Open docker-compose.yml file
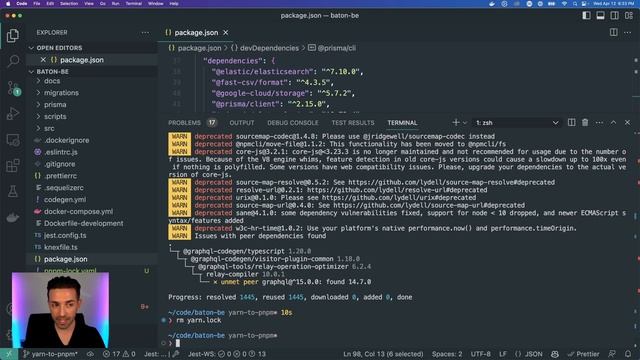640x360 pixels. pos(78,211)
